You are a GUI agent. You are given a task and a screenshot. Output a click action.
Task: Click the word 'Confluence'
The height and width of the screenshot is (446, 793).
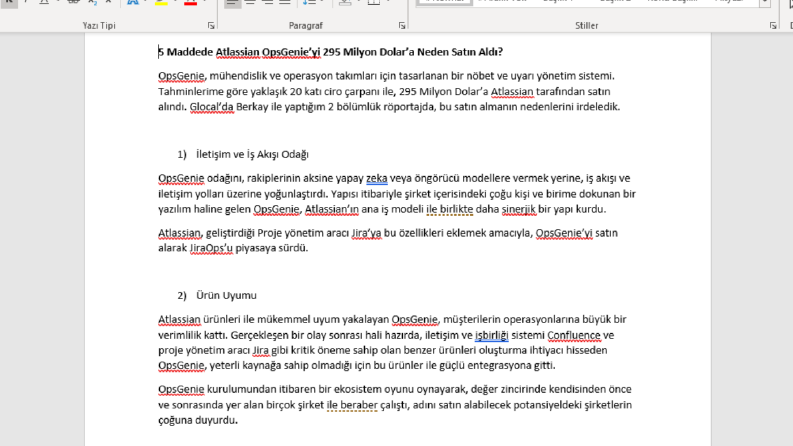click(x=574, y=335)
